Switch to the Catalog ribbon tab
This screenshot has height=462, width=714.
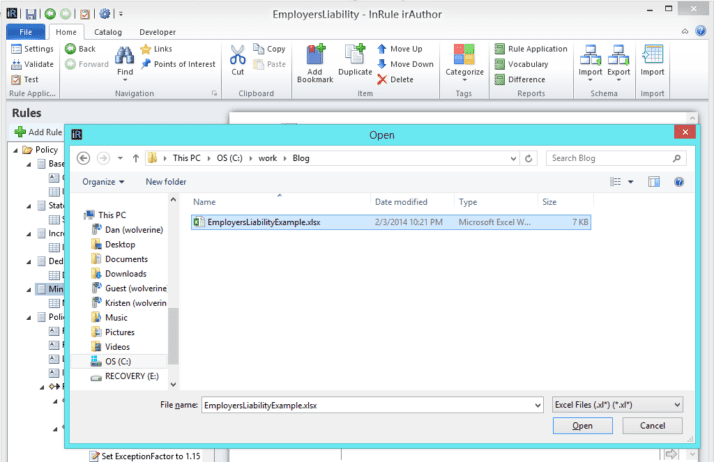tap(108, 32)
